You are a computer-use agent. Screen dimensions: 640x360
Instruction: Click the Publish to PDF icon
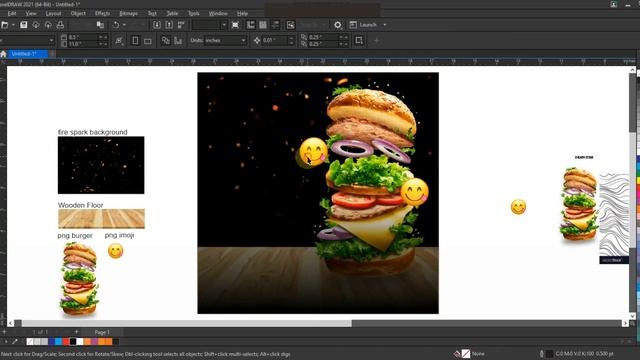click(181, 25)
